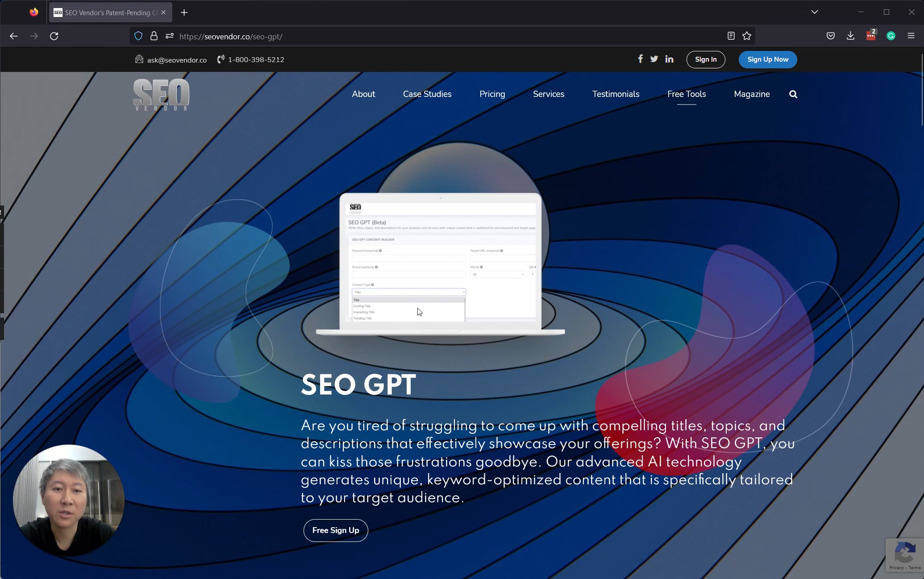Open the About menu item
This screenshot has width=924, height=579.
pyautogui.click(x=363, y=94)
